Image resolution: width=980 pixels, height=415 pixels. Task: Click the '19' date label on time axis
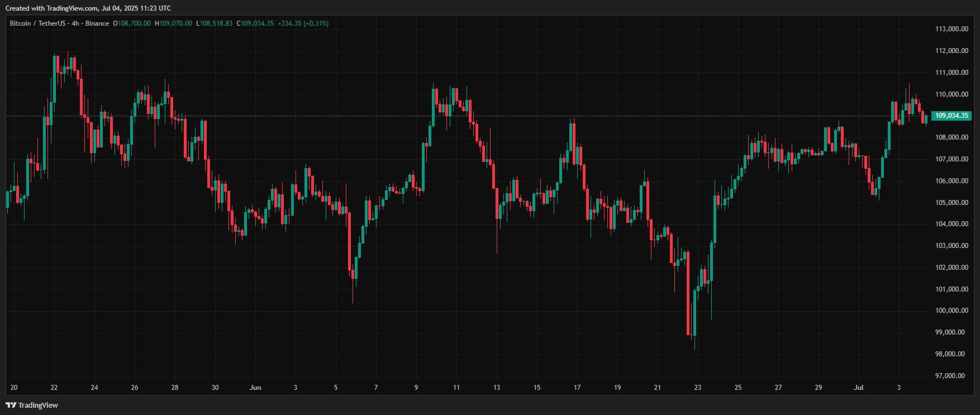pyautogui.click(x=617, y=388)
